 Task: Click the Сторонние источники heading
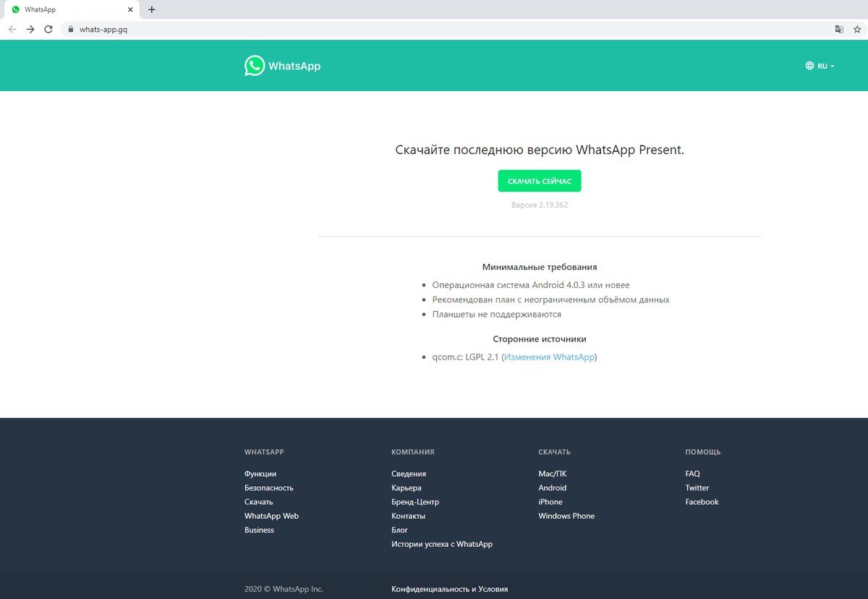tap(540, 339)
